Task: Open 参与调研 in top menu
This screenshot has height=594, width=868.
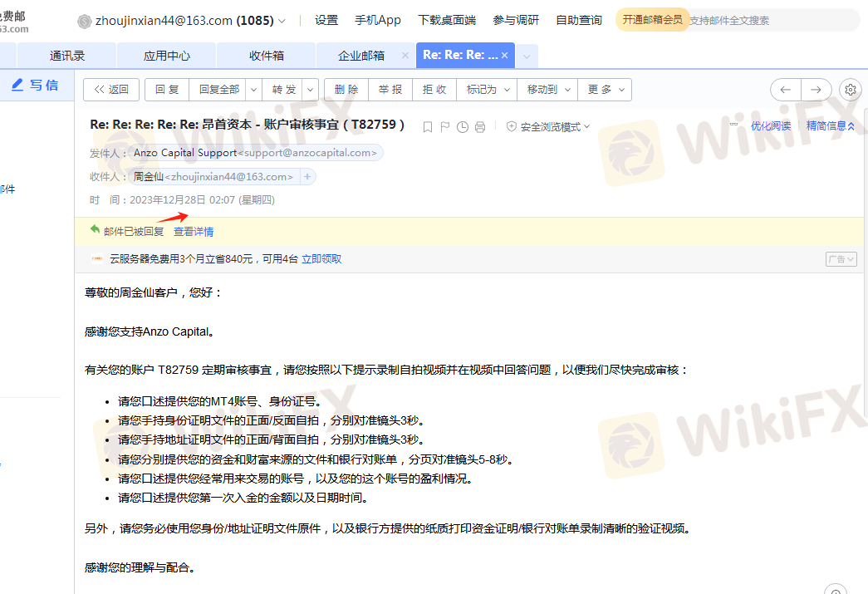Action: (516, 21)
